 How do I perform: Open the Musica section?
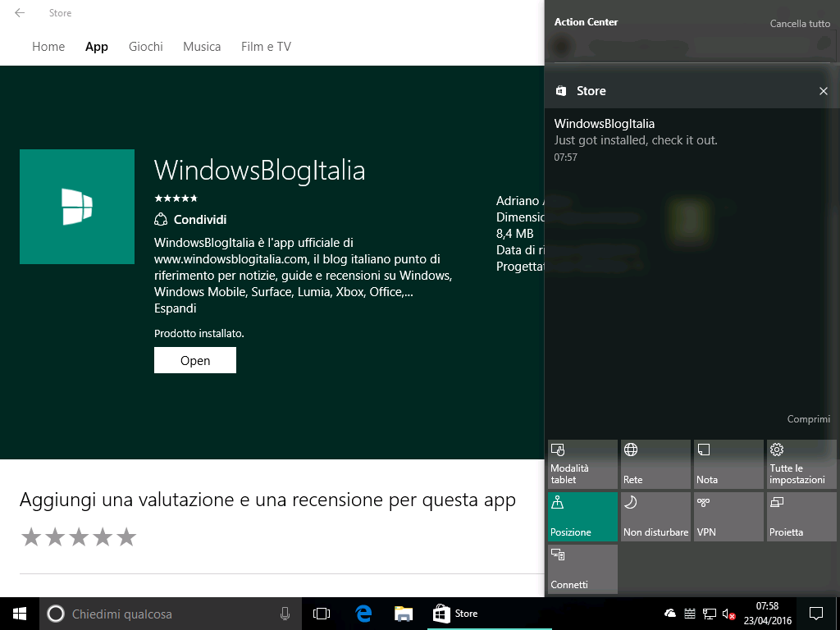202,47
